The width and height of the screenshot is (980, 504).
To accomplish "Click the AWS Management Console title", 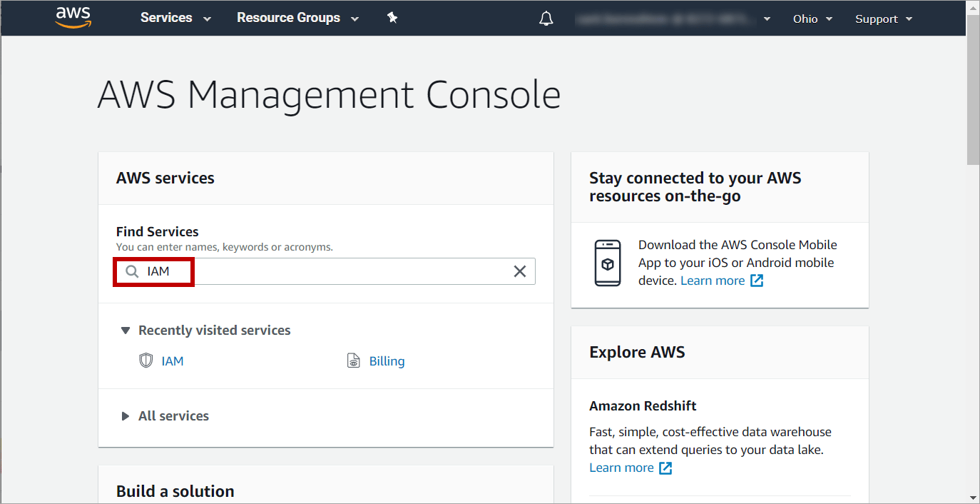I will 329,94.
